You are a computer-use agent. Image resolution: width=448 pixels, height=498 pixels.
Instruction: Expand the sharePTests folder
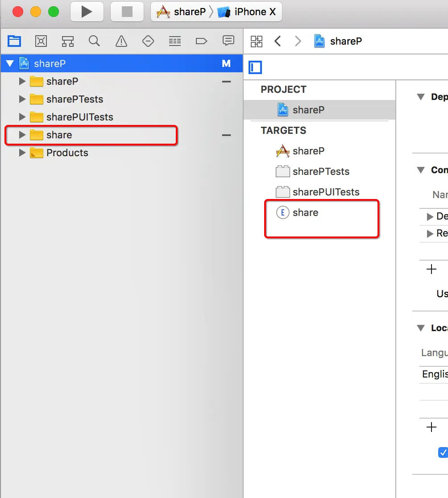tap(22, 99)
